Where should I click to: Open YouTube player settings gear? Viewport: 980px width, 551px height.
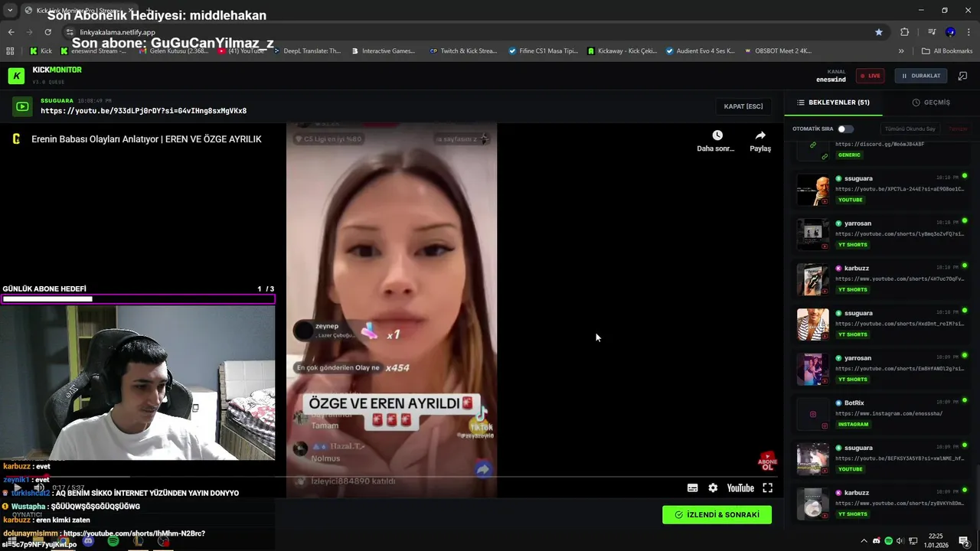coord(713,488)
